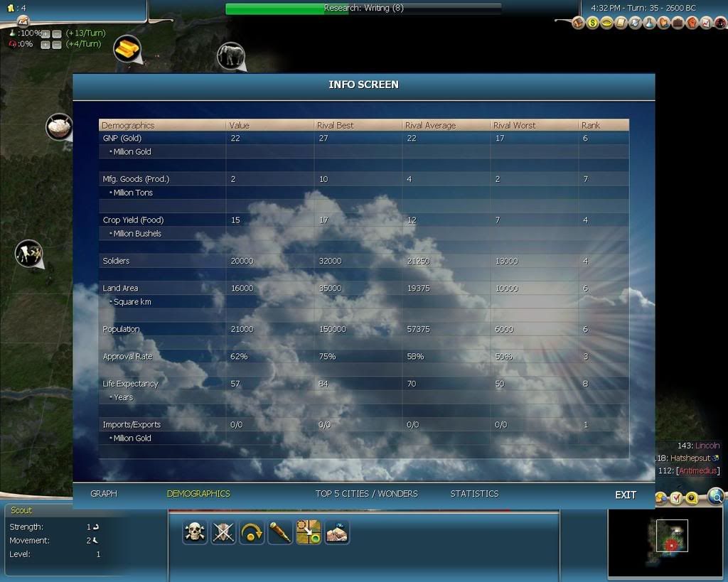Viewport: 728px width, 582px height.
Task: Open the globe view icon
Action: tap(717, 496)
